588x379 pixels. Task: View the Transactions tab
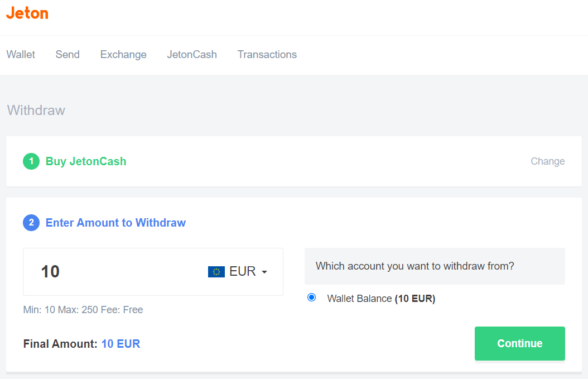(267, 54)
